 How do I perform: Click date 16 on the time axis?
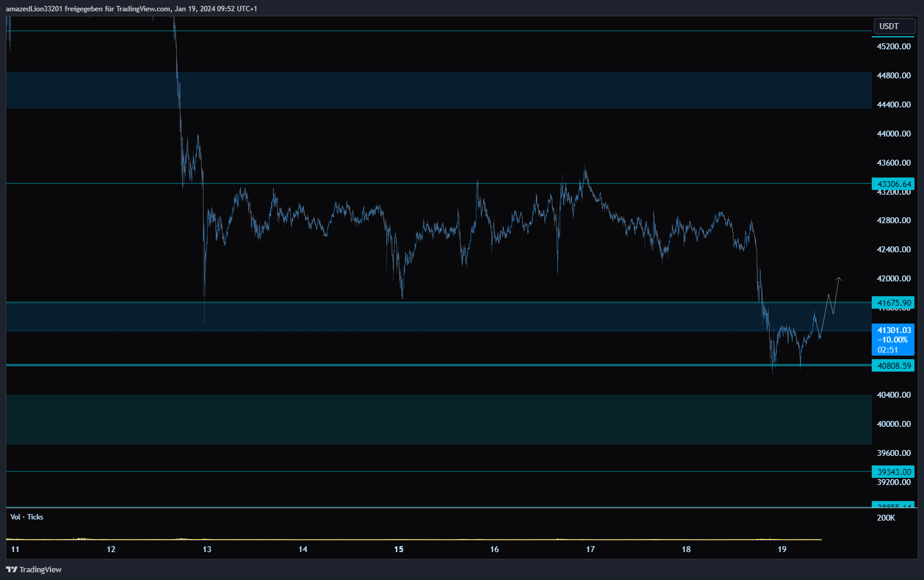tap(494, 549)
